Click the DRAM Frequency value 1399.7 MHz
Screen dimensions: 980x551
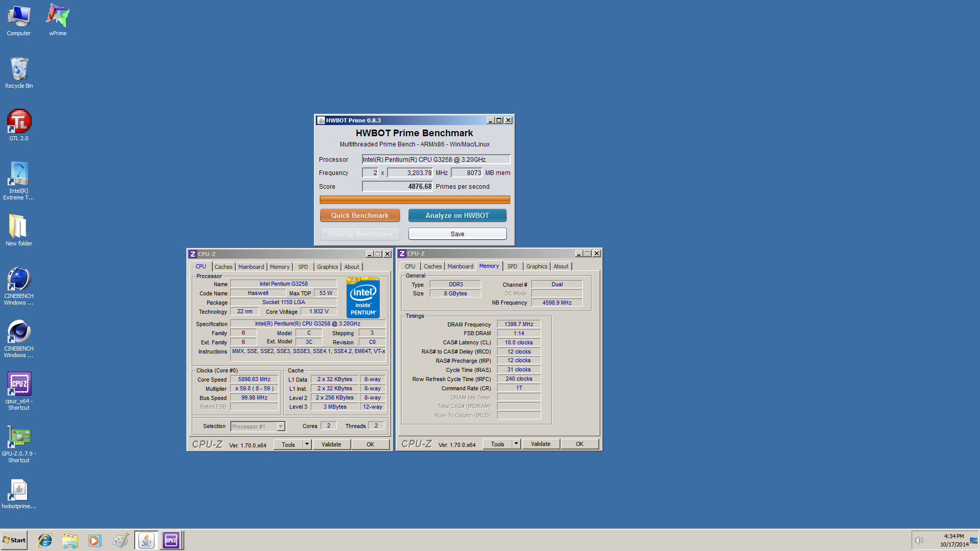pos(519,324)
